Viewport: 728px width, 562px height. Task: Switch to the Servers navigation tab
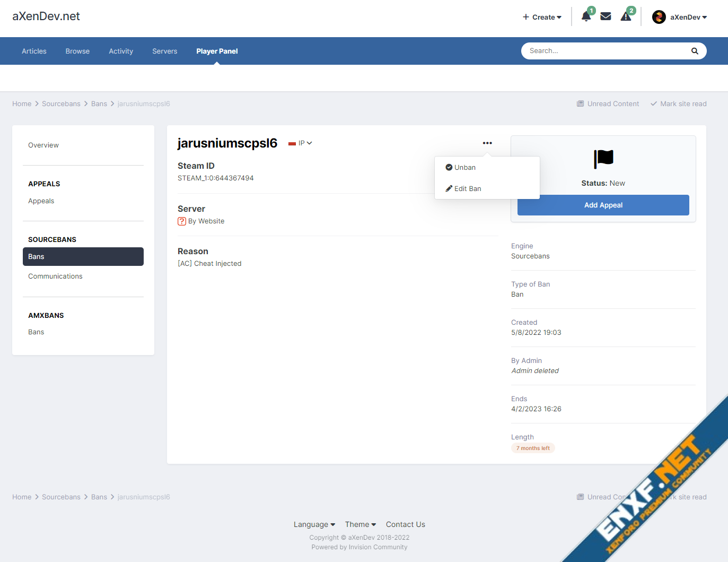pos(164,51)
